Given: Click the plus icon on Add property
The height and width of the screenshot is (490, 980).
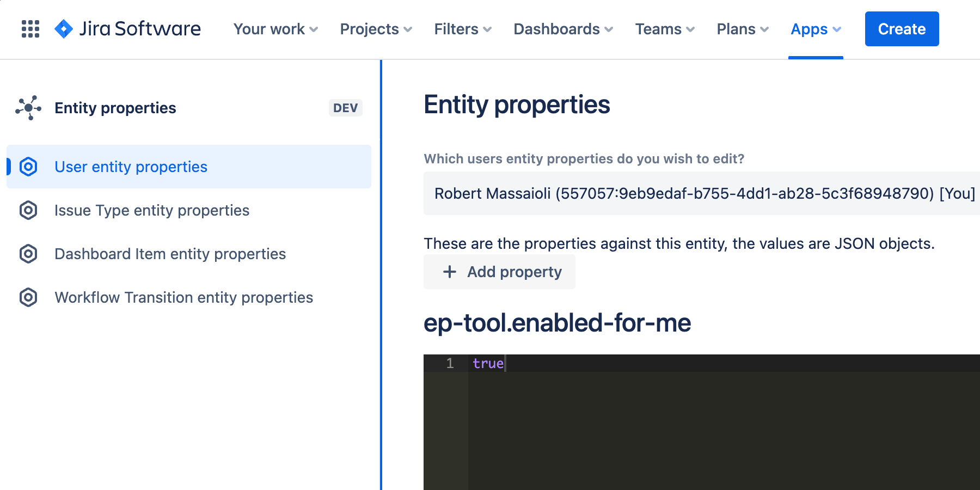Looking at the screenshot, I should click(450, 272).
